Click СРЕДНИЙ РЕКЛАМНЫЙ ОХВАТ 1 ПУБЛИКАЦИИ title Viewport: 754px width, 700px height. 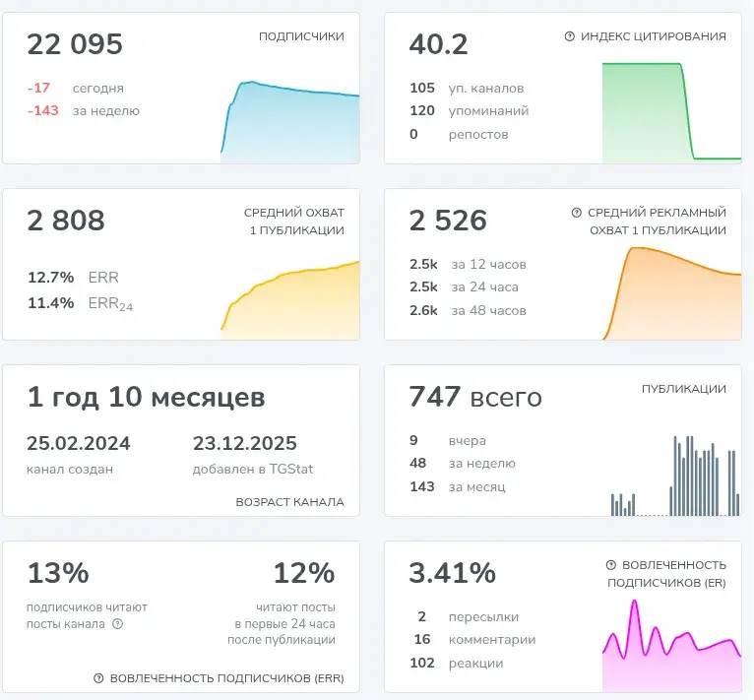pyautogui.click(x=657, y=222)
